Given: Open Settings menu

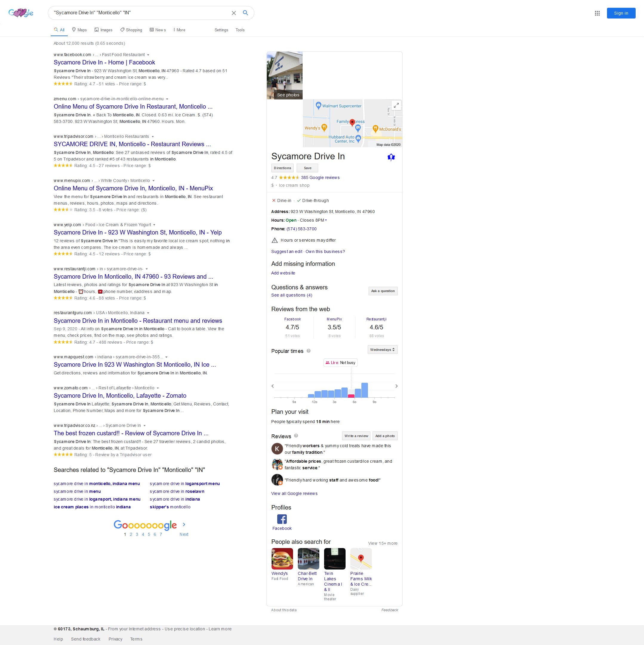Looking at the screenshot, I should (x=221, y=30).
